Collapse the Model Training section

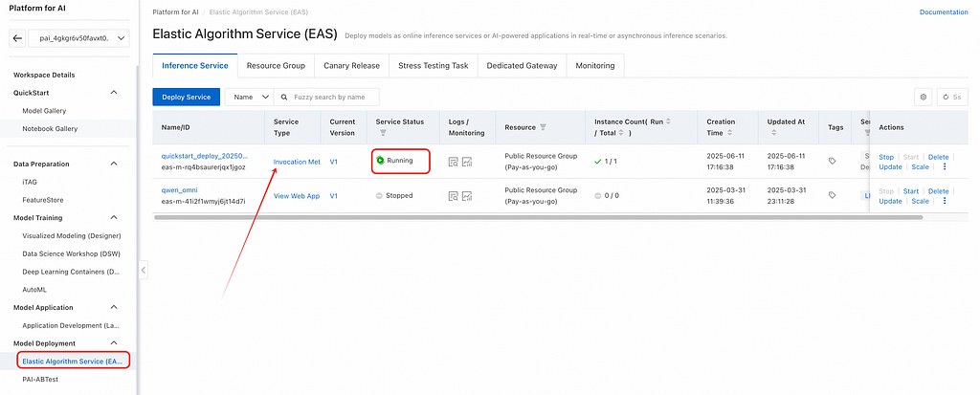coord(114,217)
